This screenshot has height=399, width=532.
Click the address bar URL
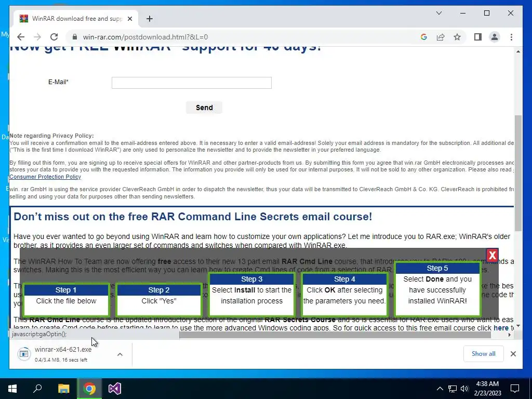[145, 37]
